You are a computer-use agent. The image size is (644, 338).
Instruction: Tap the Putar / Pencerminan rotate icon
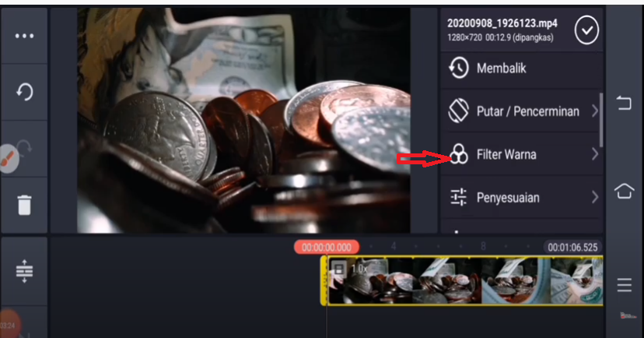coord(459,111)
